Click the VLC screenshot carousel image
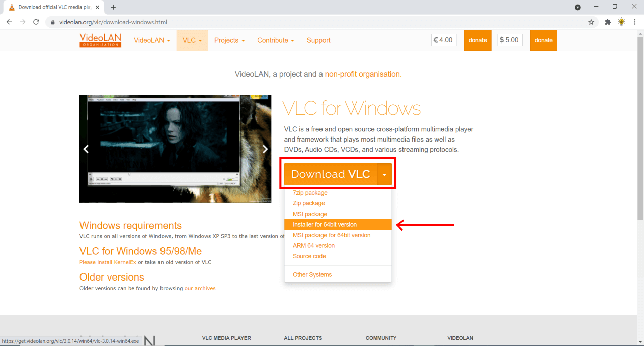The height and width of the screenshot is (346, 644). pos(175,149)
